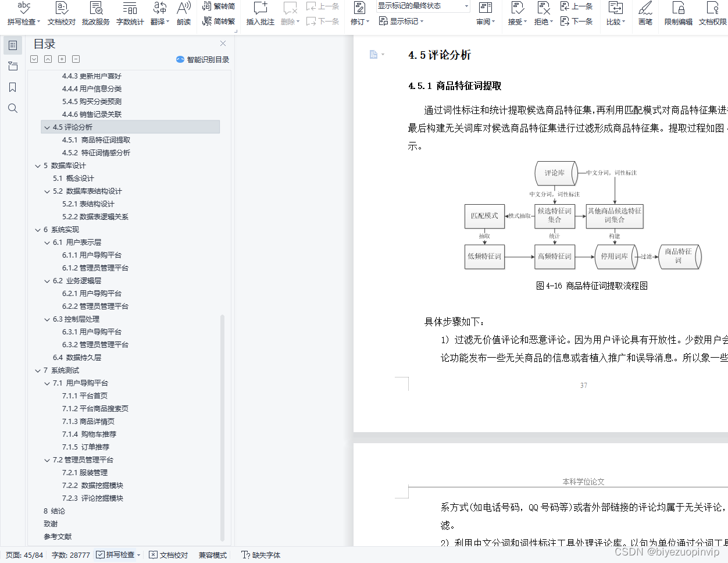
Task: Click 文档校对 in the status bar
Action: tap(169, 555)
